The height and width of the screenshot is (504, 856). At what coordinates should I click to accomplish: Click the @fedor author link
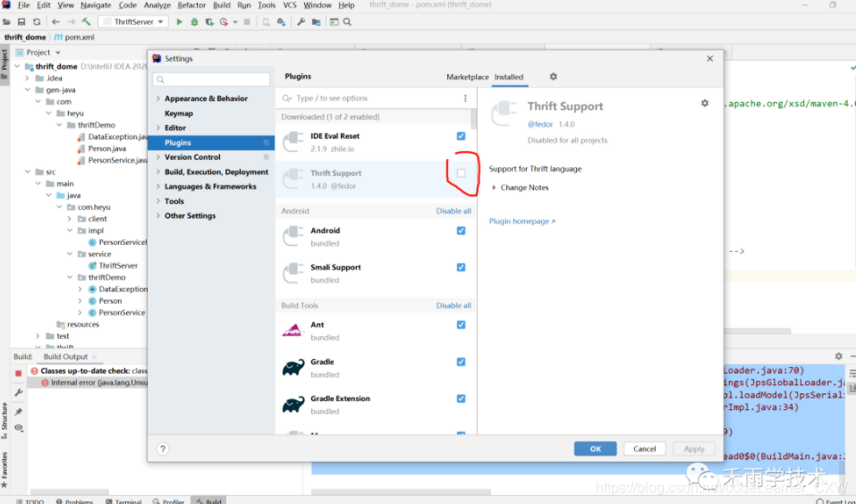(x=540, y=124)
